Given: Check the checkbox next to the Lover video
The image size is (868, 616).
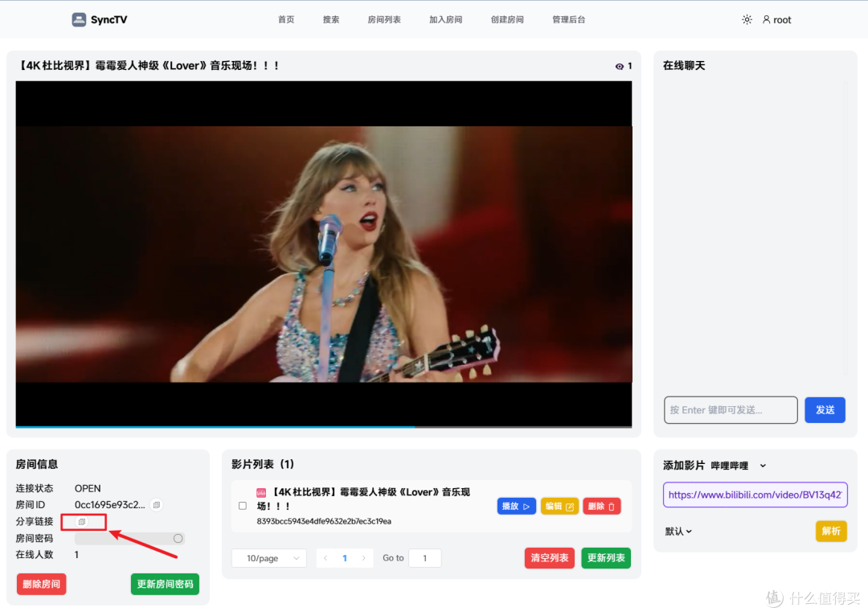Looking at the screenshot, I should pyautogui.click(x=242, y=506).
